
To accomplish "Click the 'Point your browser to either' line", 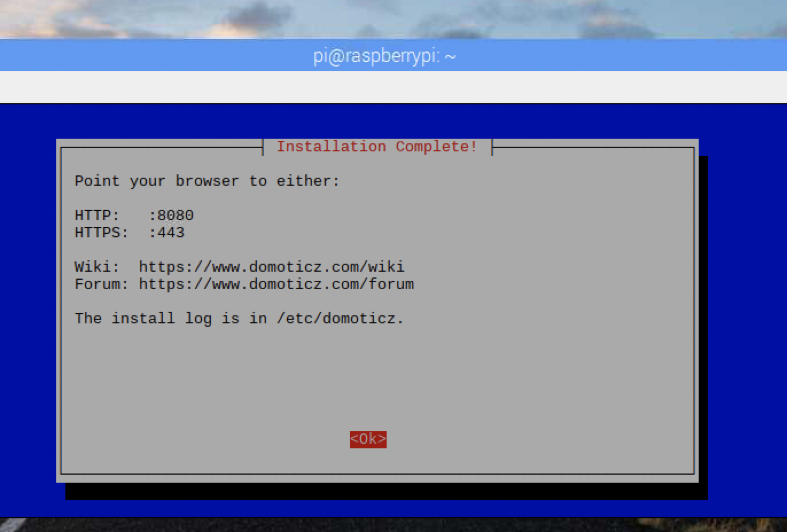I will point(207,181).
